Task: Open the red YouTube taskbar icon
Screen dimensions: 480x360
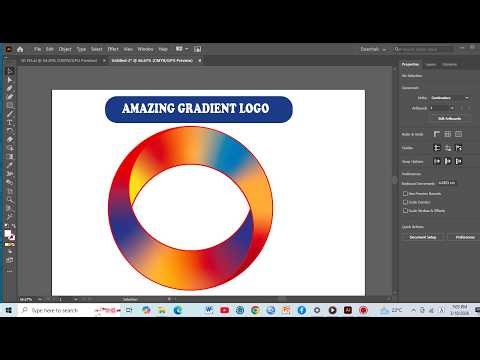Action: click(x=225, y=310)
